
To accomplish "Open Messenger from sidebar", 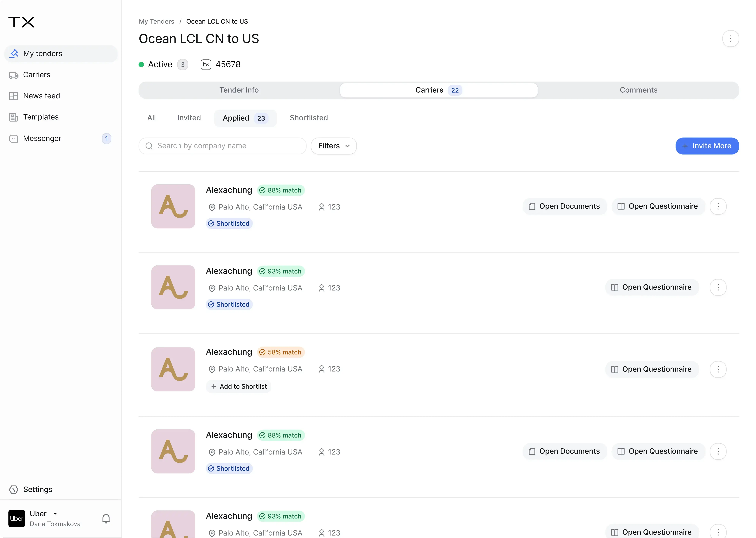I will [42, 138].
